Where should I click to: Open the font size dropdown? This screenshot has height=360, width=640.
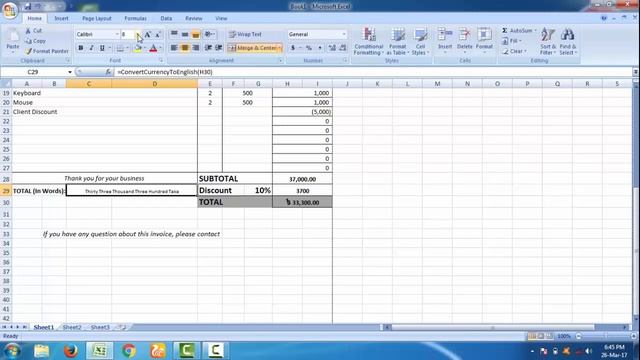tap(138, 34)
